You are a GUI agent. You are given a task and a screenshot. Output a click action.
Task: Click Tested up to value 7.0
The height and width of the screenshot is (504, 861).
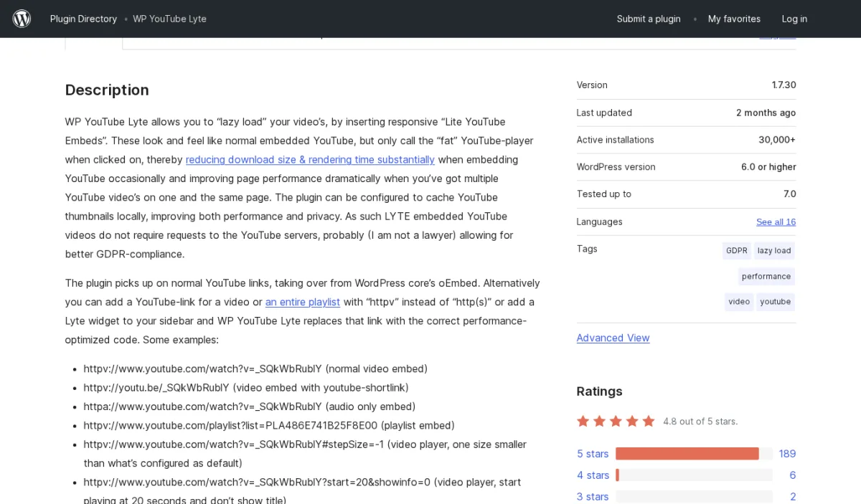[x=789, y=194]
